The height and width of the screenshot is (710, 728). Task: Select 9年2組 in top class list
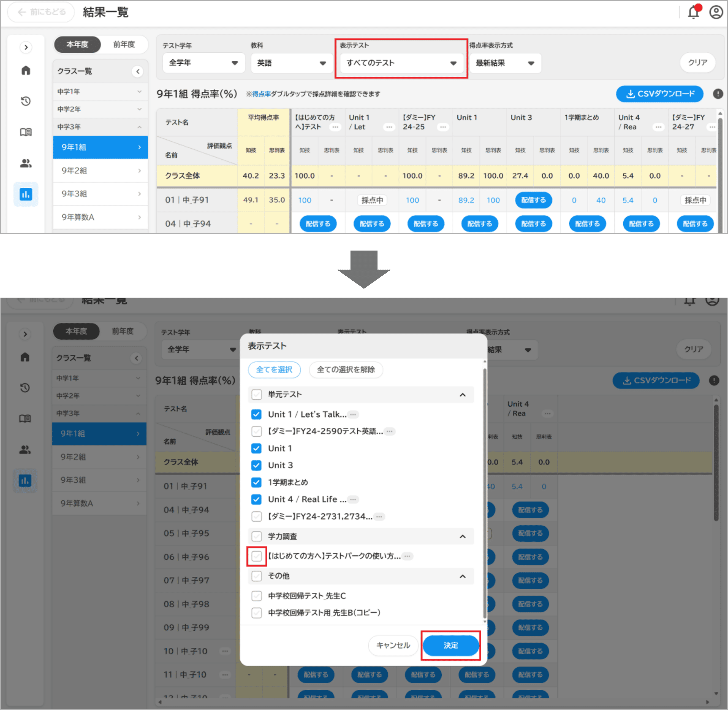[100, 170]
